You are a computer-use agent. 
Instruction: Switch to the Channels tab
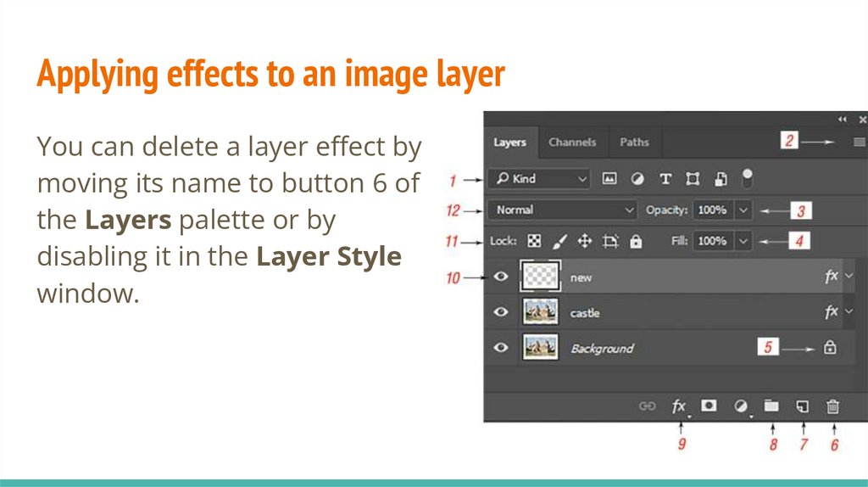(x=572, y=143)
